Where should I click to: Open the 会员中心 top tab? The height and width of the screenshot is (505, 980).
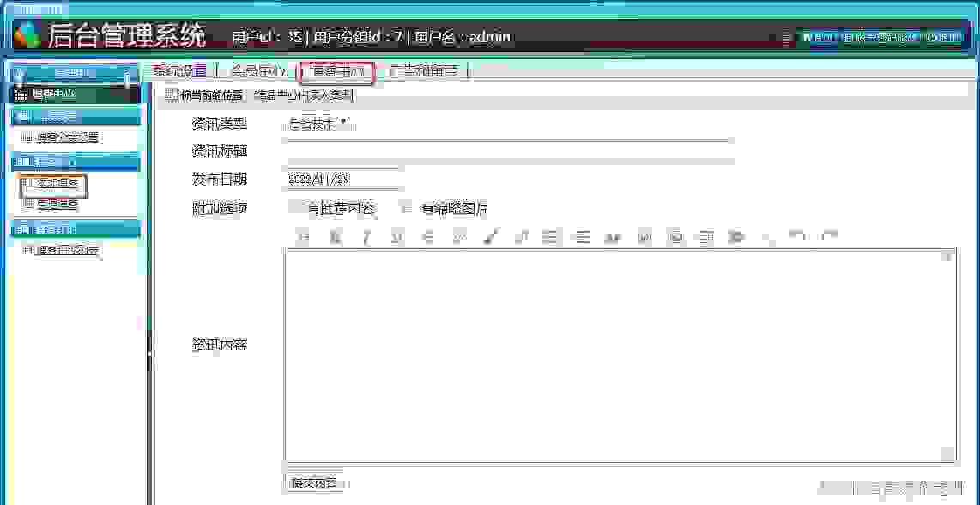(x=259, y=71)
